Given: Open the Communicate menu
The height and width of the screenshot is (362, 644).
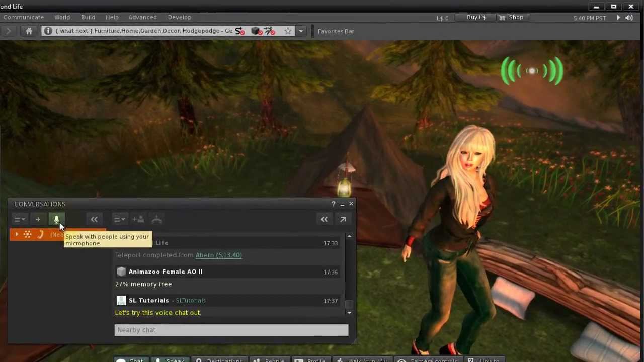Looking at the screenshot, I should [23, 17].
